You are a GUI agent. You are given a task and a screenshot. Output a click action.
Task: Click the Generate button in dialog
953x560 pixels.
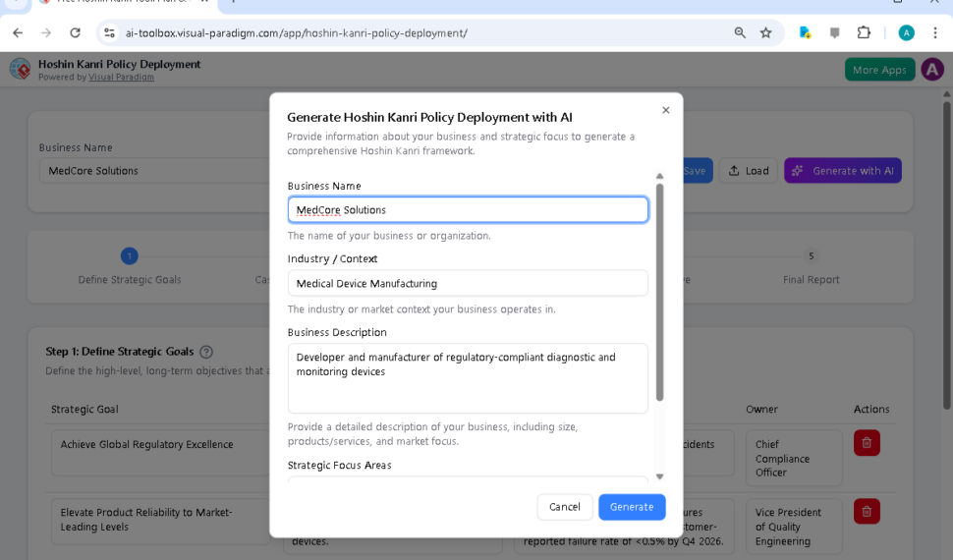(x=631, y=507)
